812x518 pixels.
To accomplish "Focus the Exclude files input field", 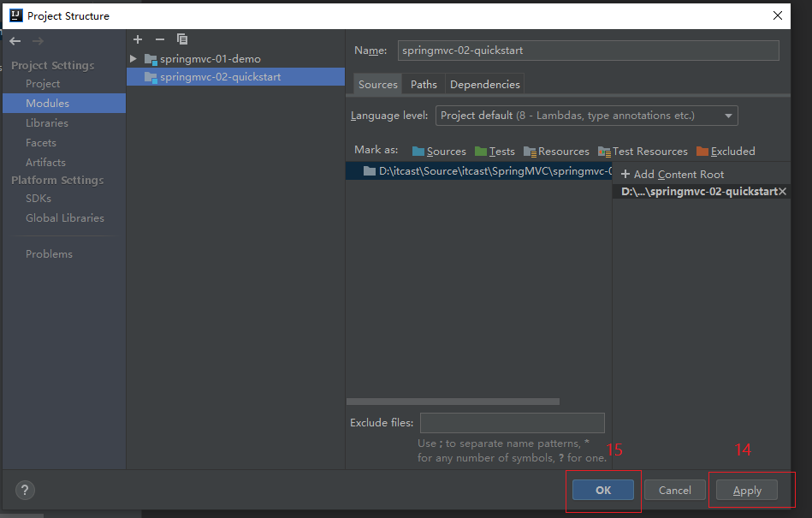I will click(512, 423).
